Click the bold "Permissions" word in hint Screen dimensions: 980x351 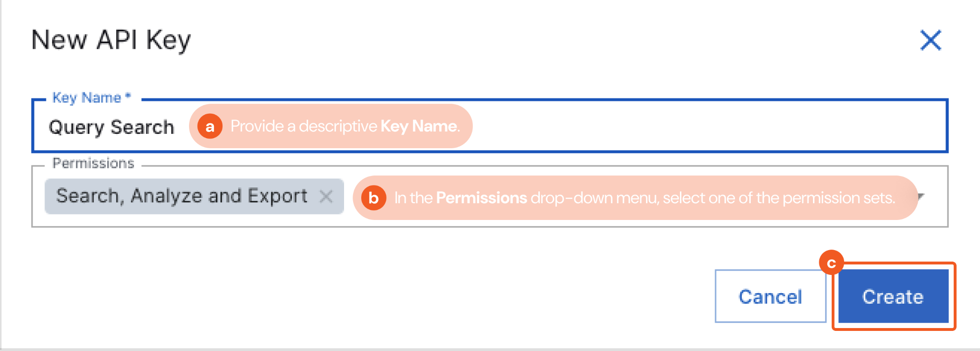tap(481, 198)
